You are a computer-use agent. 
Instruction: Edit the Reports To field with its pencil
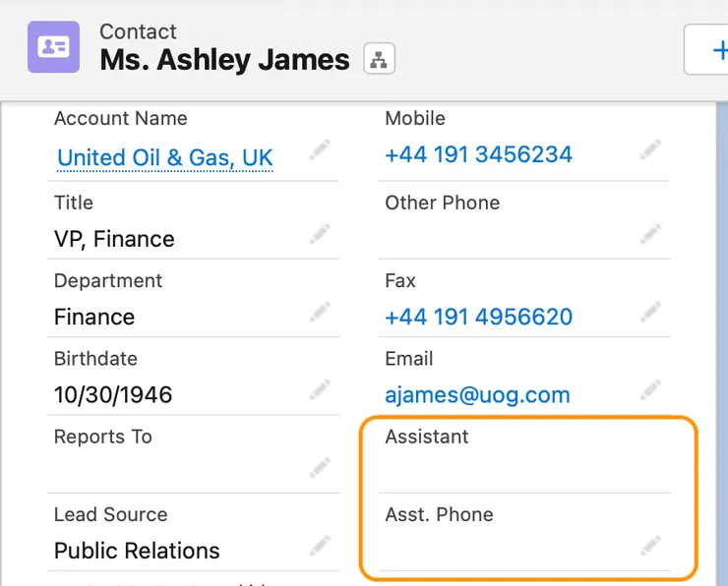click(320, 467)
